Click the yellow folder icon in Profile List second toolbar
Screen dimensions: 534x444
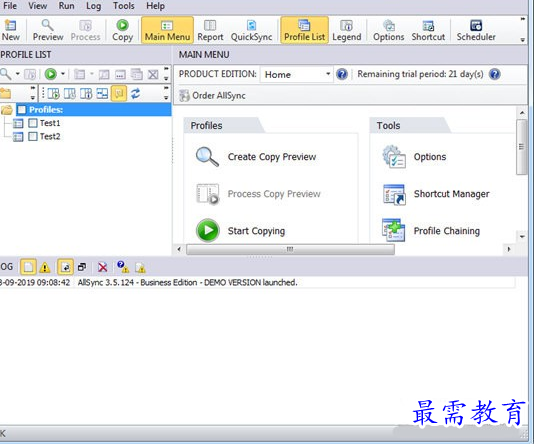[x=6, y=93]
